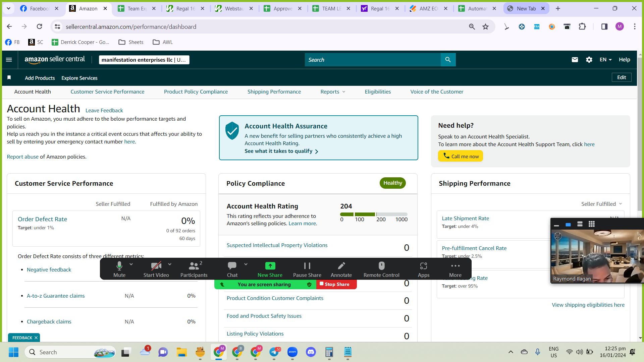Open the EN language dropdown
Image resolution: width=644 pixels, height=362 pixels.
[605, 60]
